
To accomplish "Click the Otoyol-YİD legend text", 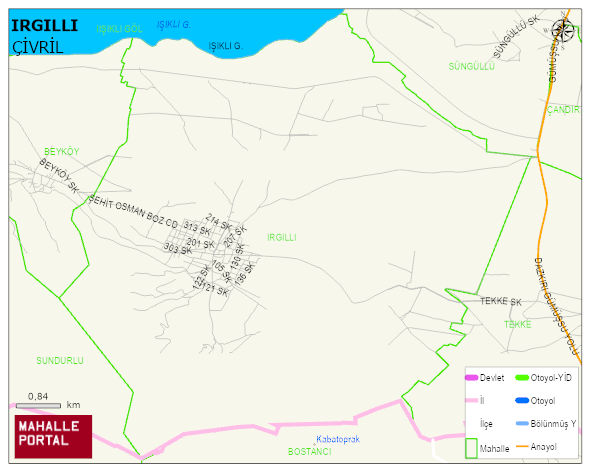I will [x=551, y=378].
